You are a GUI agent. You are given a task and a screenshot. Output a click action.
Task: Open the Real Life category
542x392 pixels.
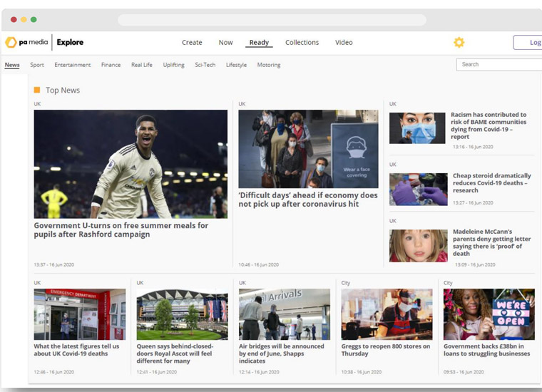142,65
